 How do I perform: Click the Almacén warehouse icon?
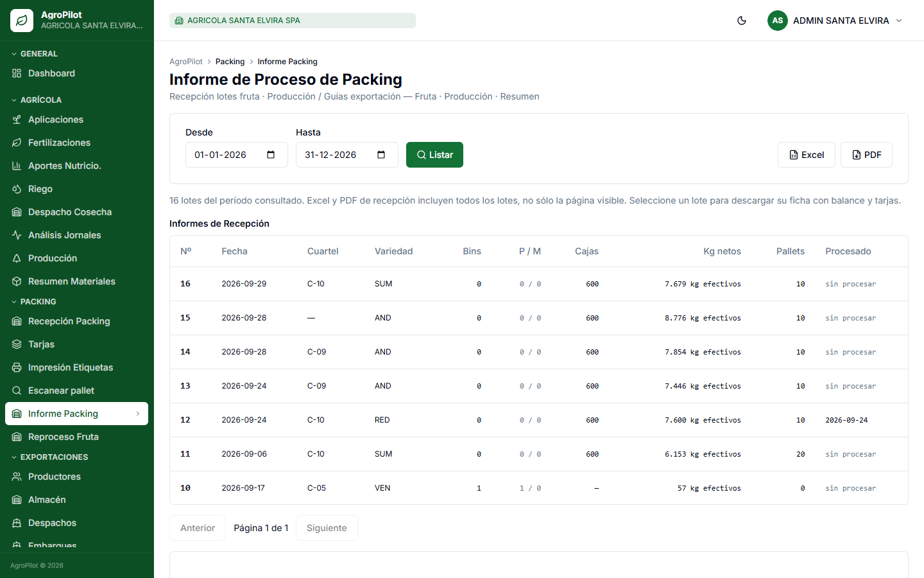click(17, 500)
